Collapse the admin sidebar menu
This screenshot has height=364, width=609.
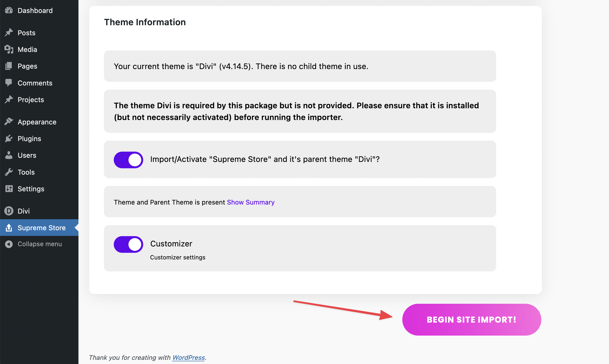click(39, 244)
